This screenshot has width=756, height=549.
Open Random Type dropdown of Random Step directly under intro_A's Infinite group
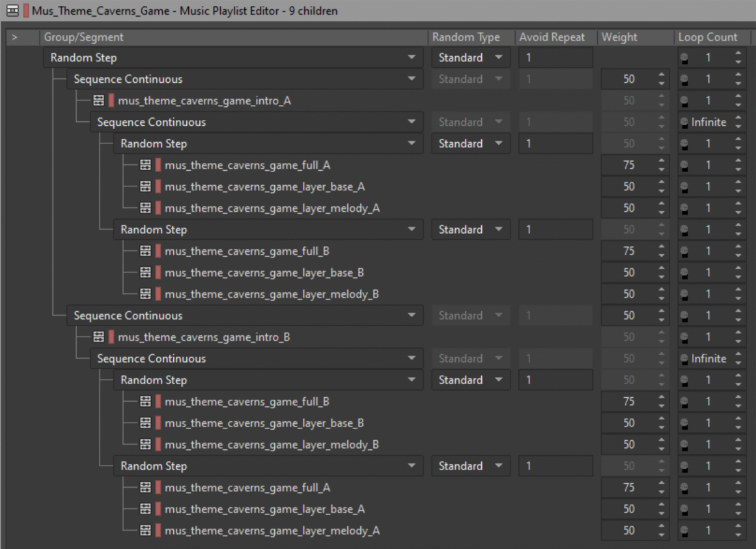[499, 143]
